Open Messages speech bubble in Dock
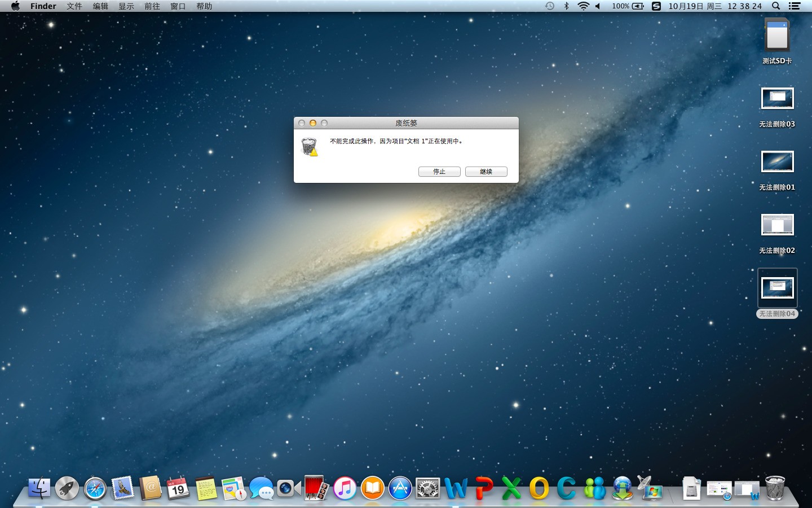The height and width of the screenshot is (508, 812). pos(261,488)
